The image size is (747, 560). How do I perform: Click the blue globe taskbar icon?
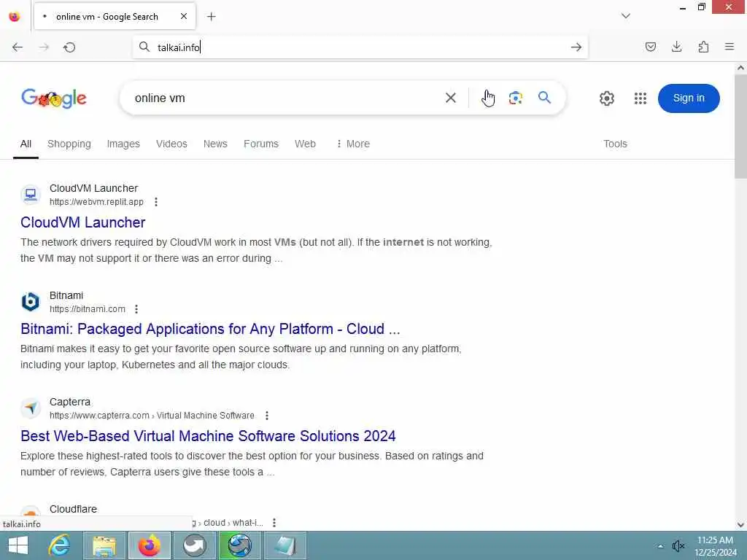tap(239, 545)
